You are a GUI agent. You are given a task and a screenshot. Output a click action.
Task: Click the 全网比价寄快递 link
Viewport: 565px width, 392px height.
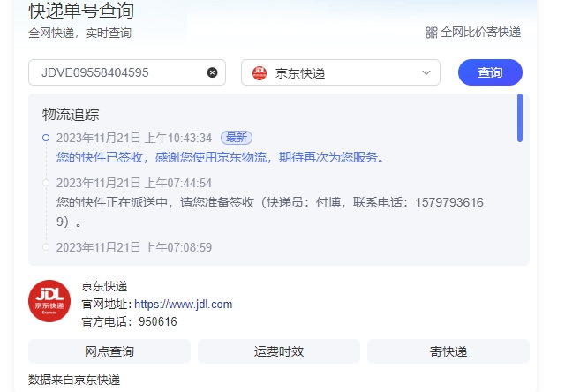(480, 33)
